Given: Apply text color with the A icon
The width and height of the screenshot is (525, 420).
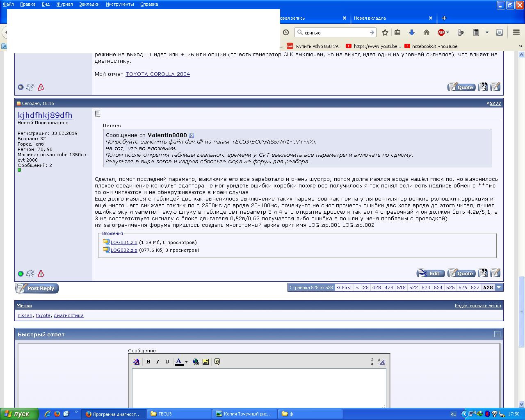Looking at the screenshot, I should click(x=179, y=362).
